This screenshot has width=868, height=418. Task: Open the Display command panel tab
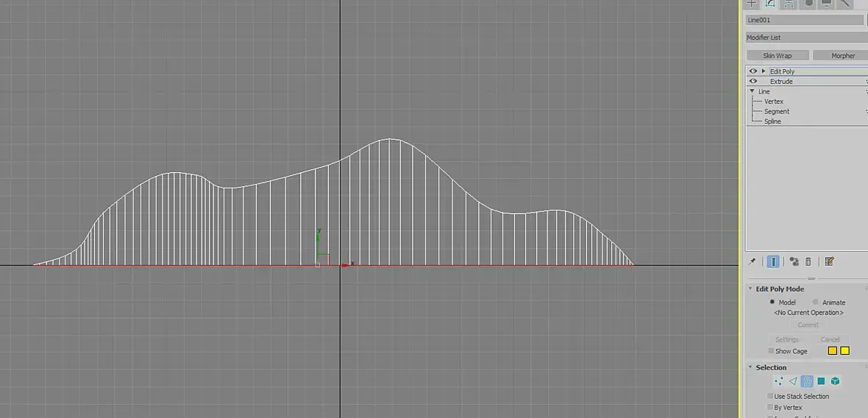point(827,4)
